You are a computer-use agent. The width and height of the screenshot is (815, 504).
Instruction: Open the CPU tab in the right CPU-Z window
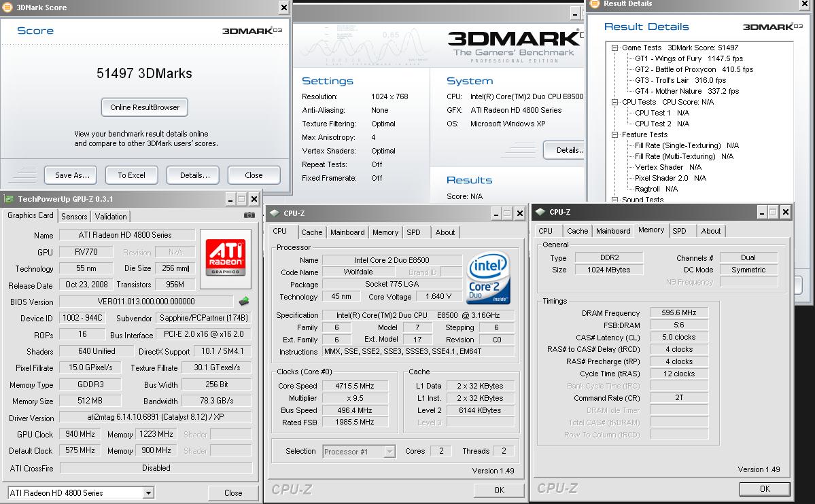coord(545,231)
